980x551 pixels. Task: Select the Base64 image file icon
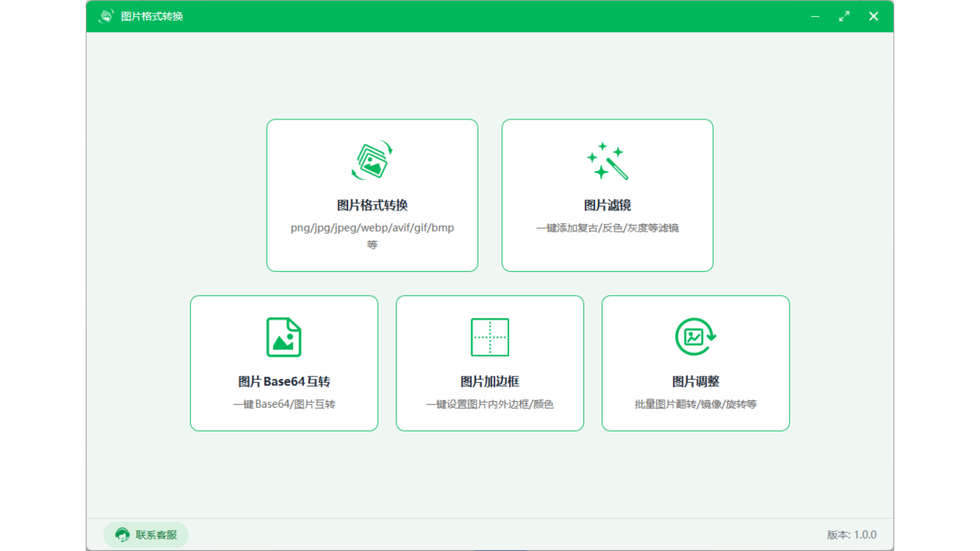click(283, 337)
